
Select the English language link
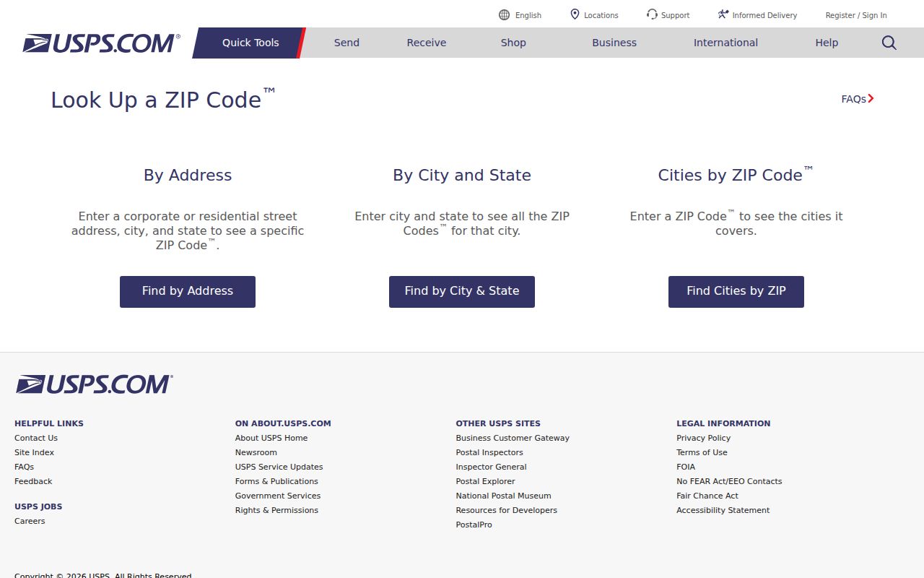click(x=528, y=15)
